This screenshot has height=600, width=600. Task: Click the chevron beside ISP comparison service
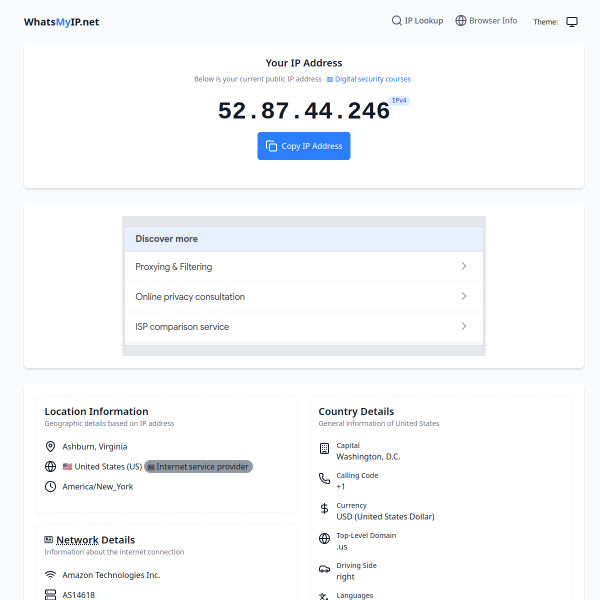click(464, 326)
